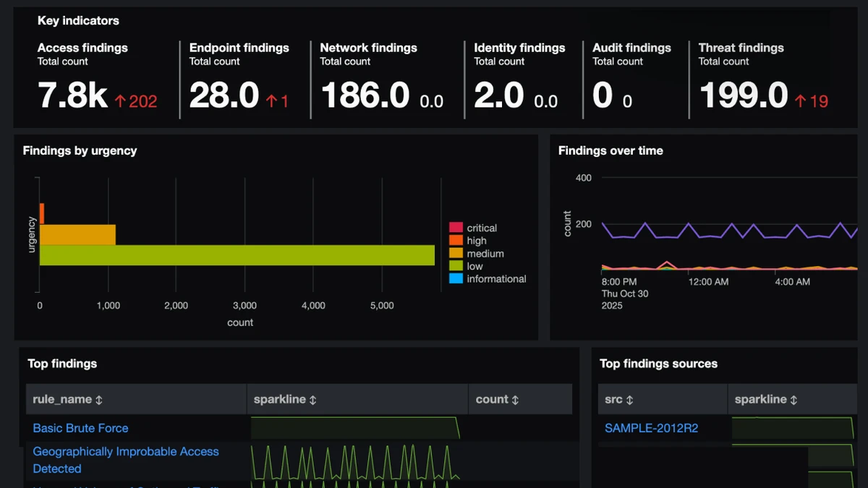Viewport: 868px width, 488px height.
Task: Open Geographically Improbable Access Detected link
Action: (x=126, y=460)
